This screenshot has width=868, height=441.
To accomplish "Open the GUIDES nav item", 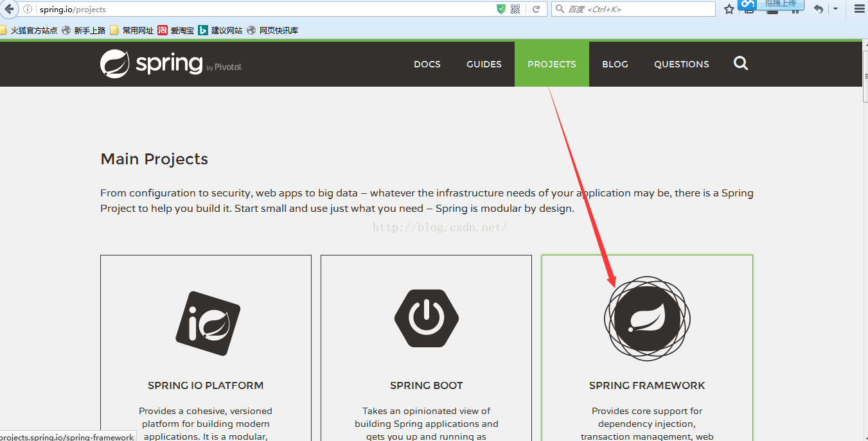I will point(484,64).
